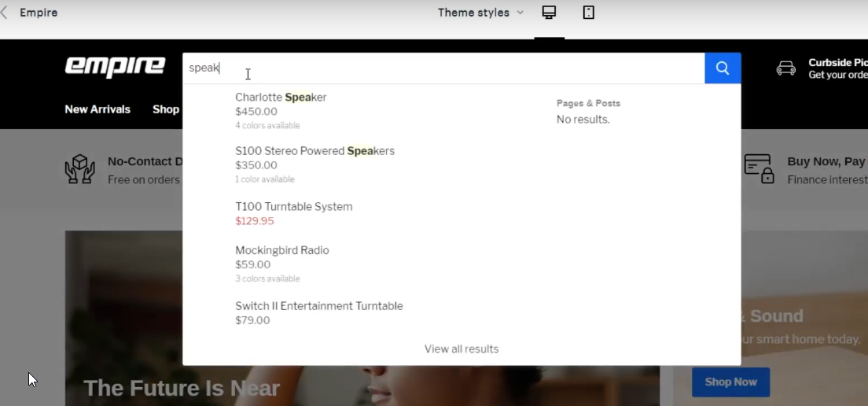Click the Curbside Pickup car icon

[785, 68]
